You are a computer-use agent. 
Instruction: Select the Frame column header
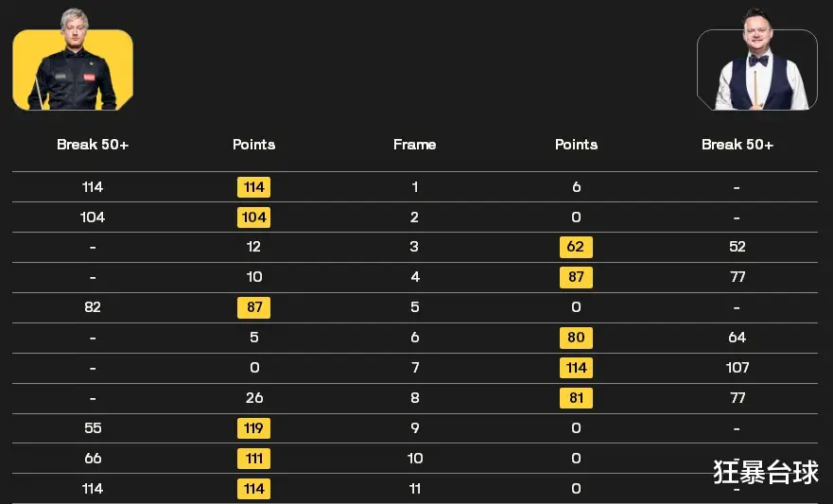(x=414, y=145)
